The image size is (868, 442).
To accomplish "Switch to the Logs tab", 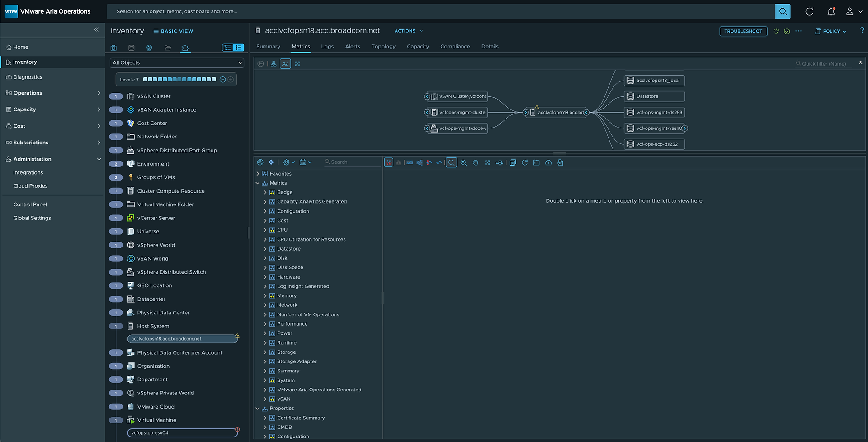I will (x=327, y=47).
